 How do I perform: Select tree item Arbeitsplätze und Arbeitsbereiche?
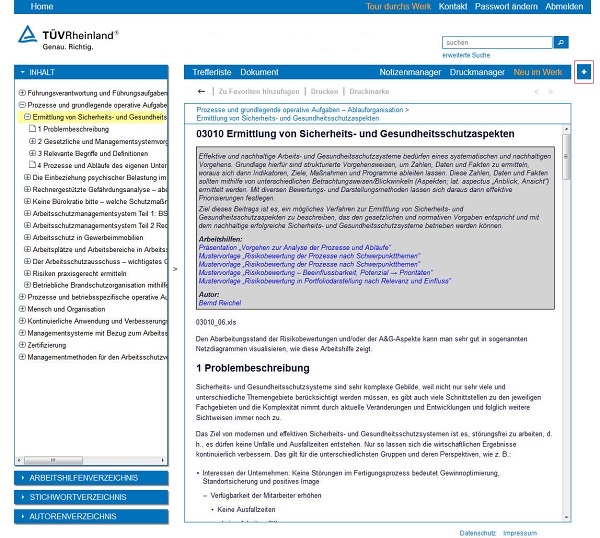[x=99, y=249]
